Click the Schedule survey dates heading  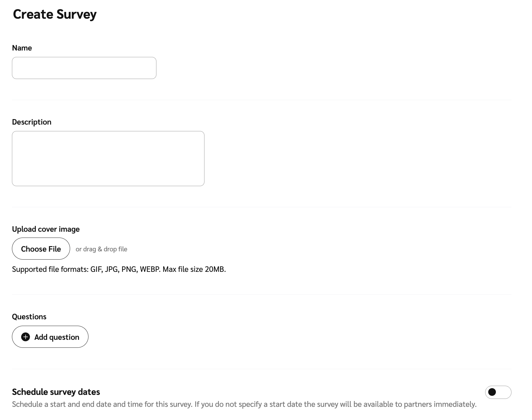(x=56, y=392)
